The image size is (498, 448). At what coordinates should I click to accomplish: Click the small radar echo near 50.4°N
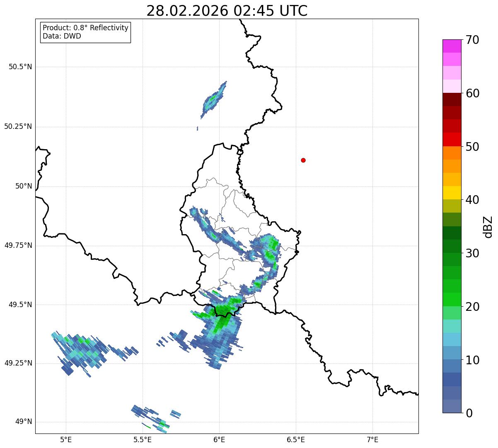tap(214, 99)
